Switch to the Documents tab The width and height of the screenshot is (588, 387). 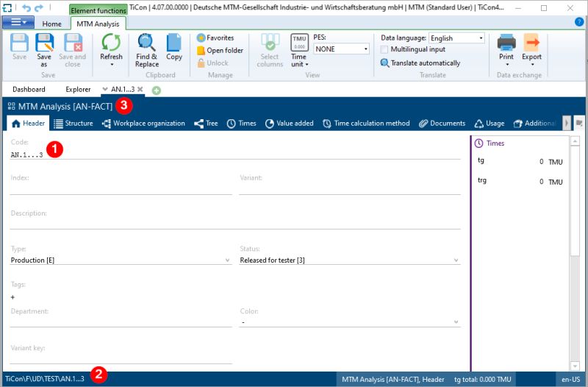[442, 123]
